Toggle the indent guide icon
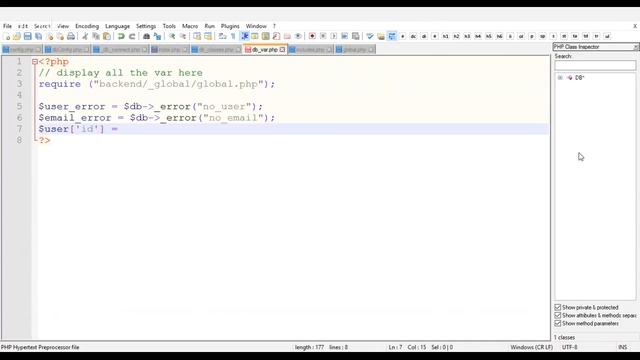Image resolution: width=640 pixels, height=360 pixels. click(244, 36)
